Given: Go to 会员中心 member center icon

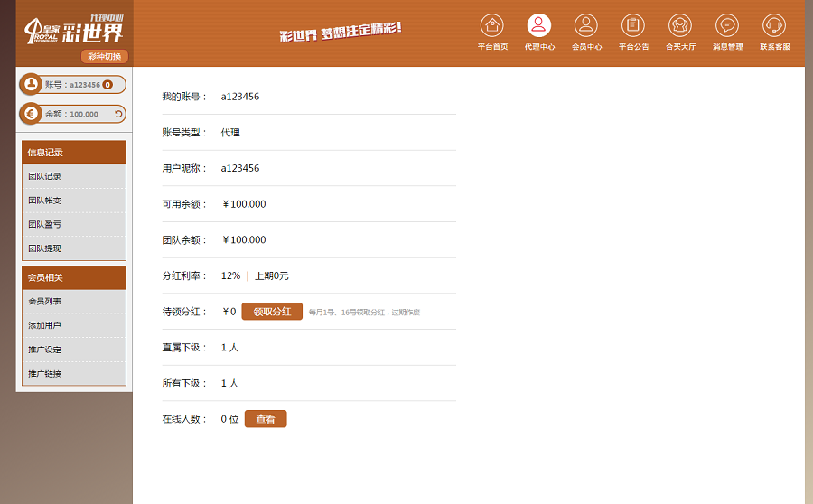Looking at the screenshot, I should point(586,25).
